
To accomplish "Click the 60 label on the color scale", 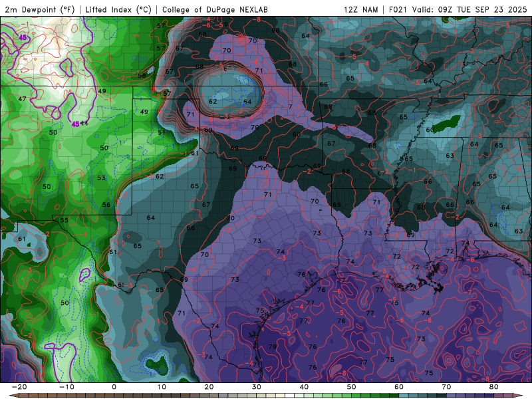I will [399, 387].
